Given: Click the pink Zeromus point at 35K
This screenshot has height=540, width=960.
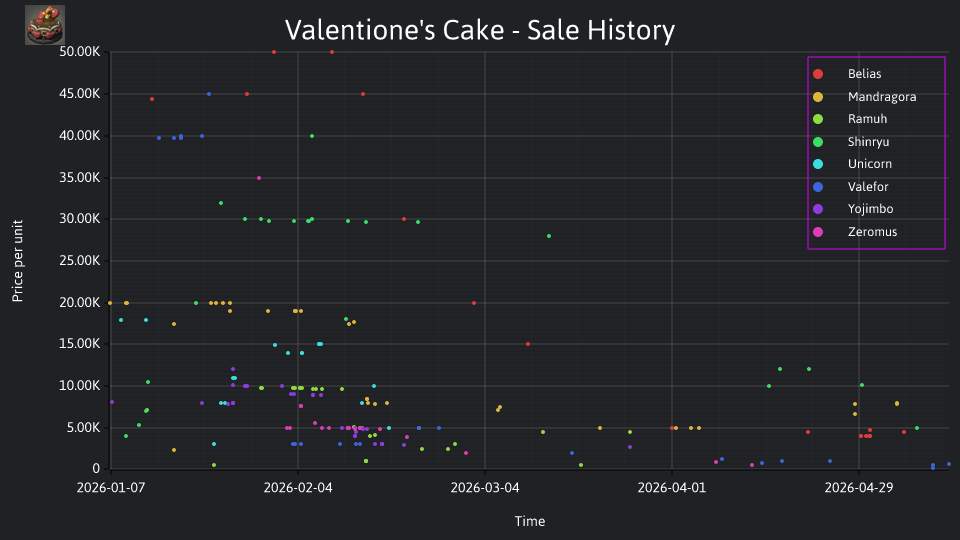Looking at the screenshot, I should (259, 178).
